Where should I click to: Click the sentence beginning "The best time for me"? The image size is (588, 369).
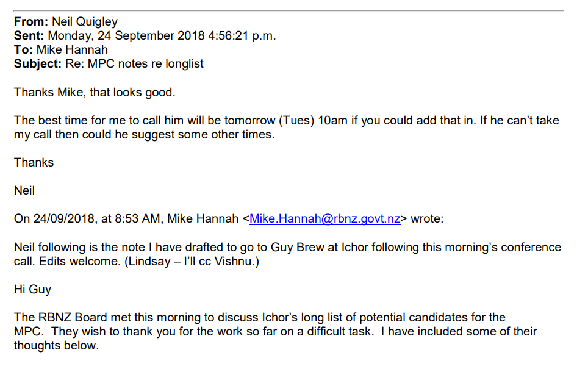point(183,120)
